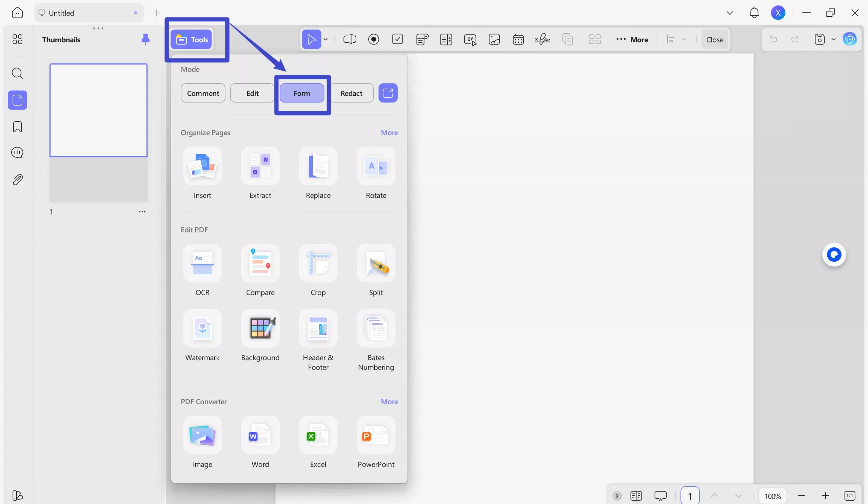Add a Date Picker field
The image size is (868, 504).
[518, 39]
